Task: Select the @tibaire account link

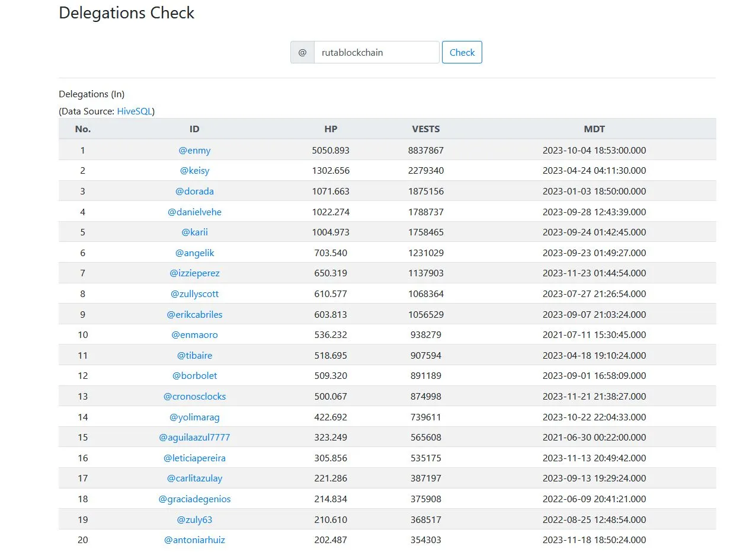Action: tap(194, 355)
